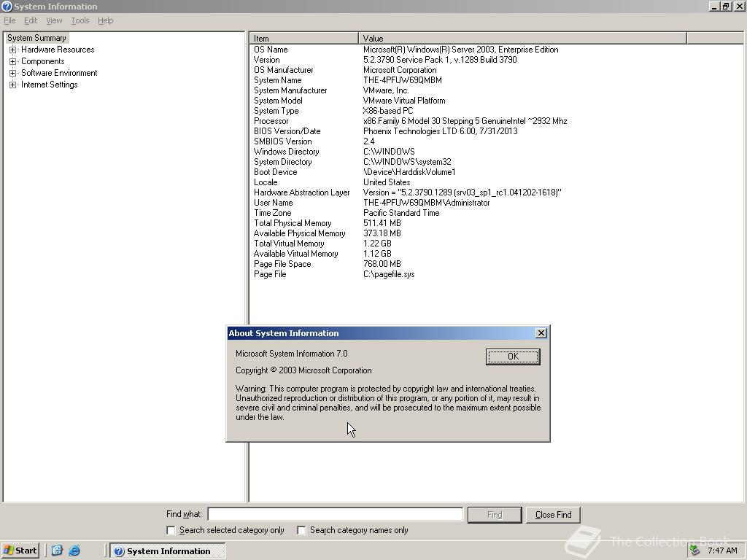Click the Total Physical Memory item
This screenshot has width=747, height=560.
coord(293,223)
